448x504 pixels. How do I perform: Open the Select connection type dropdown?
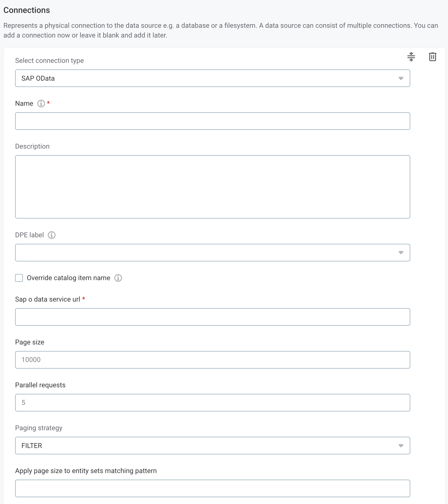click(212, 78)
